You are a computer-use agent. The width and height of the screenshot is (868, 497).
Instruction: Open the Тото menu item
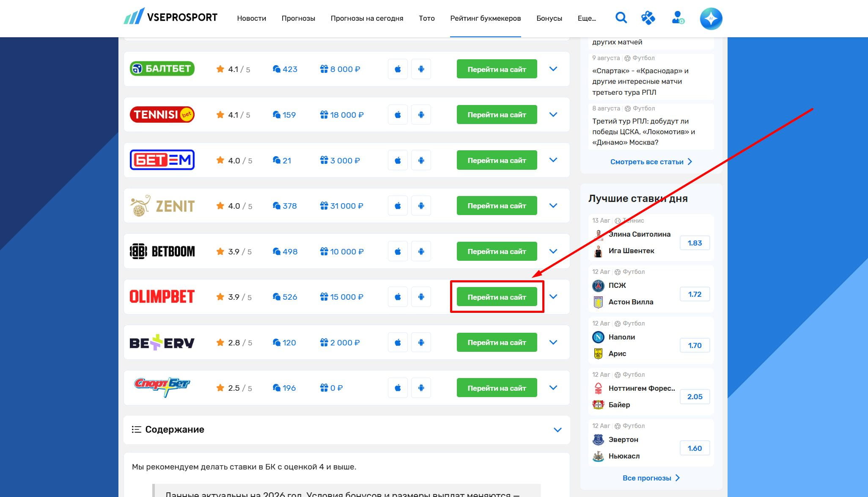click(x=426, y=18)
